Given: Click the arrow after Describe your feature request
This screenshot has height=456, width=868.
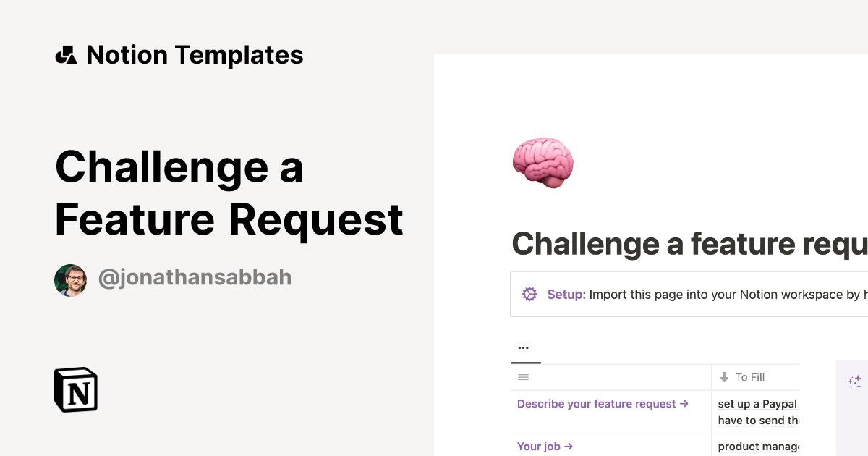Looking at the screenshot, I should pos(684,404).
